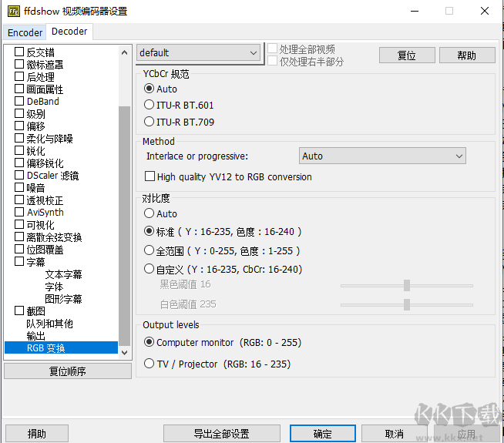Open the default preset dropdown
Screen dimensions: 504x443
198,52
